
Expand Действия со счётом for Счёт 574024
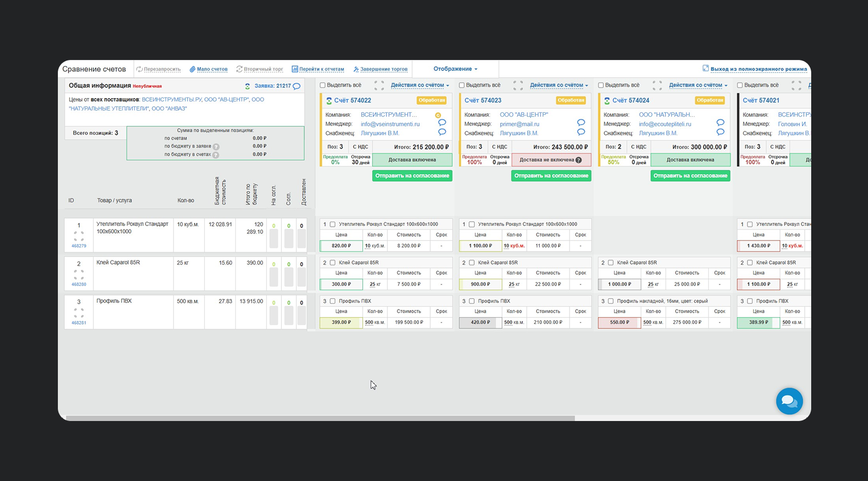pos(698,85)
